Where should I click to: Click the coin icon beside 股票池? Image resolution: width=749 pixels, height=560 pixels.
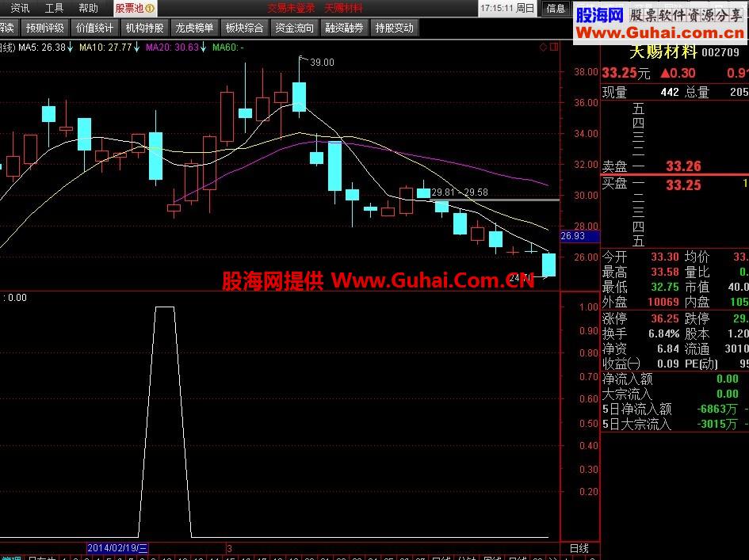150,8
